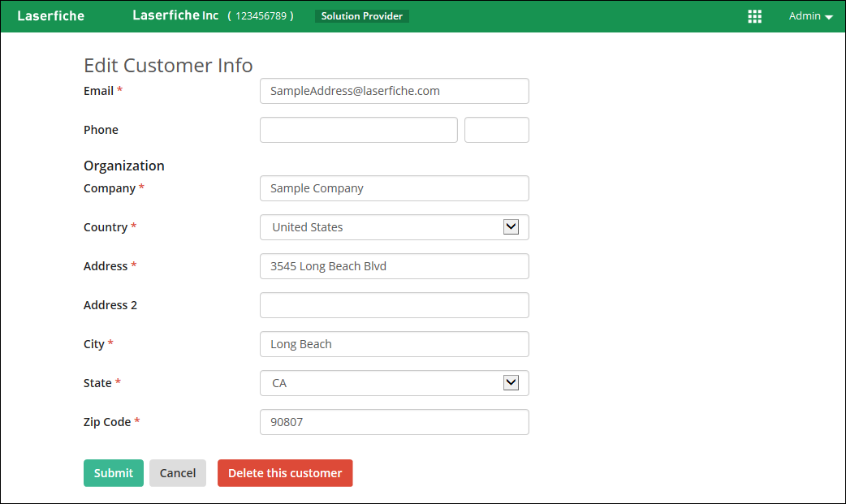Open the Admin user menu

[x=810, y=16]
